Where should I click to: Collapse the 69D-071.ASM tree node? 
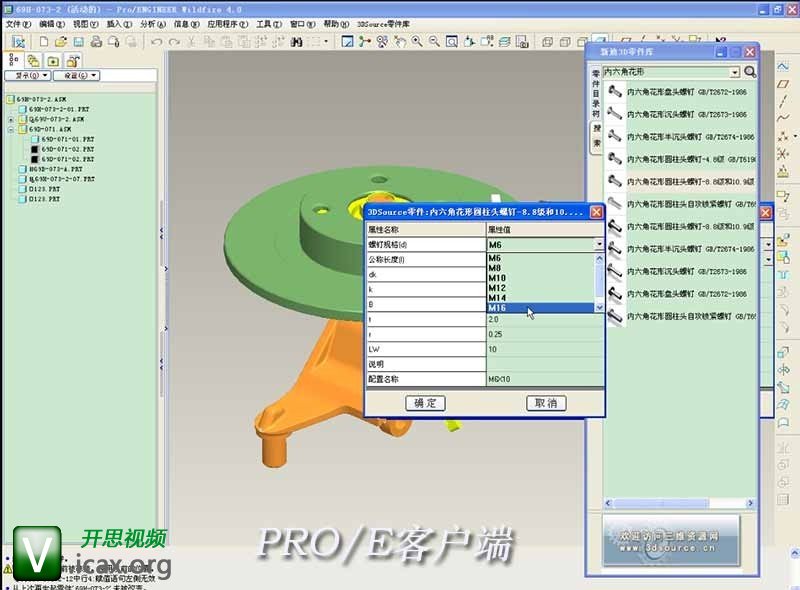pyautogui.click(x=11, y=130)
